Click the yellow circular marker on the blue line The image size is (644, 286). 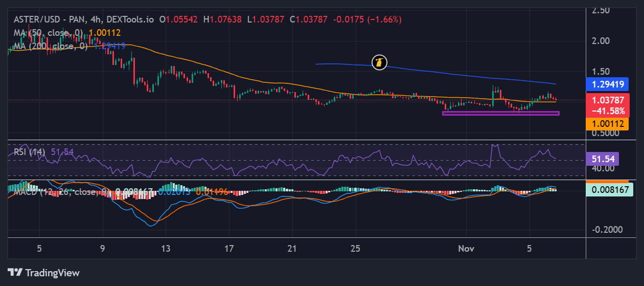click(x=379, y=62)
